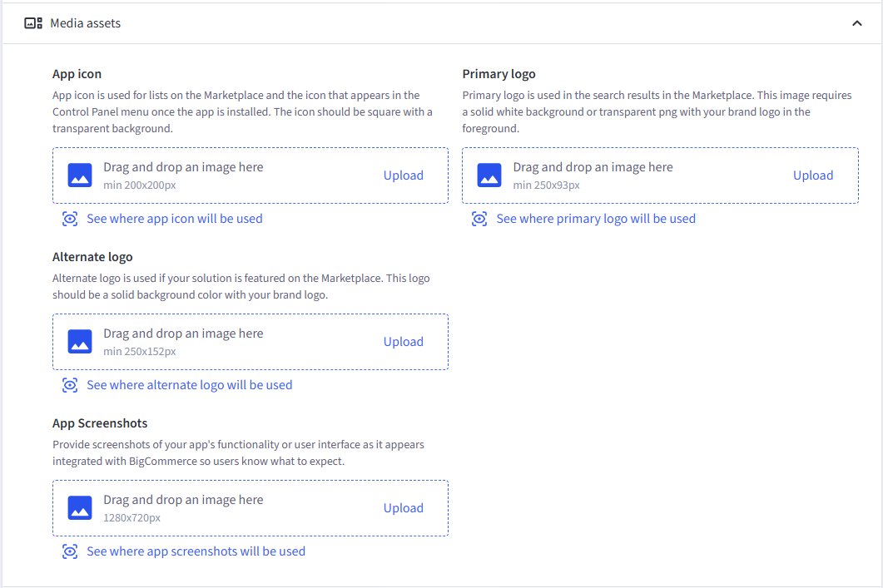Upload a Primary logo image
Image resolution: width=883 pixels, height=588 pixels.
coord(813,175)
